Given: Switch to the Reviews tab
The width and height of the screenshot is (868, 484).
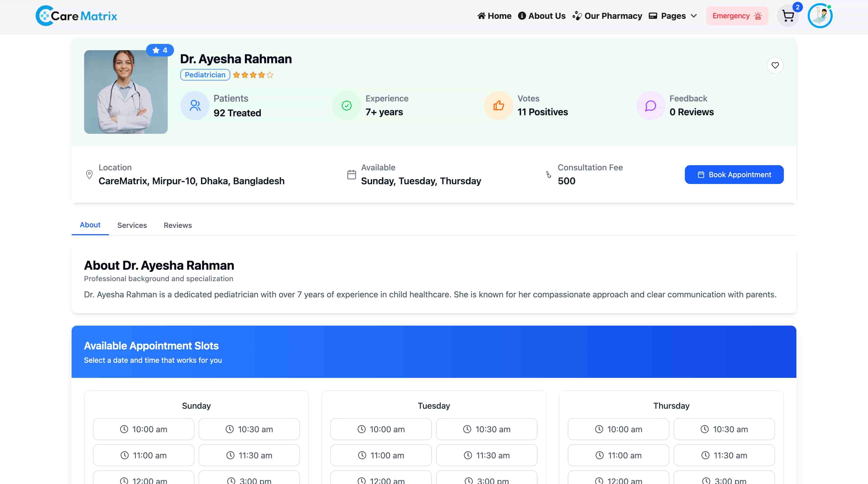Looking at the screenshot, I should 178,225.
